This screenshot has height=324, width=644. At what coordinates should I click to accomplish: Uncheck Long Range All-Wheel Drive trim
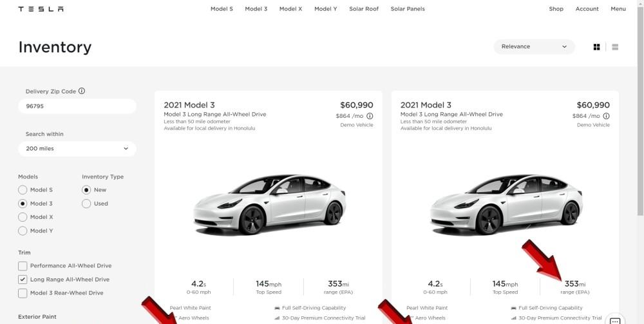click(x=23, y=280)
